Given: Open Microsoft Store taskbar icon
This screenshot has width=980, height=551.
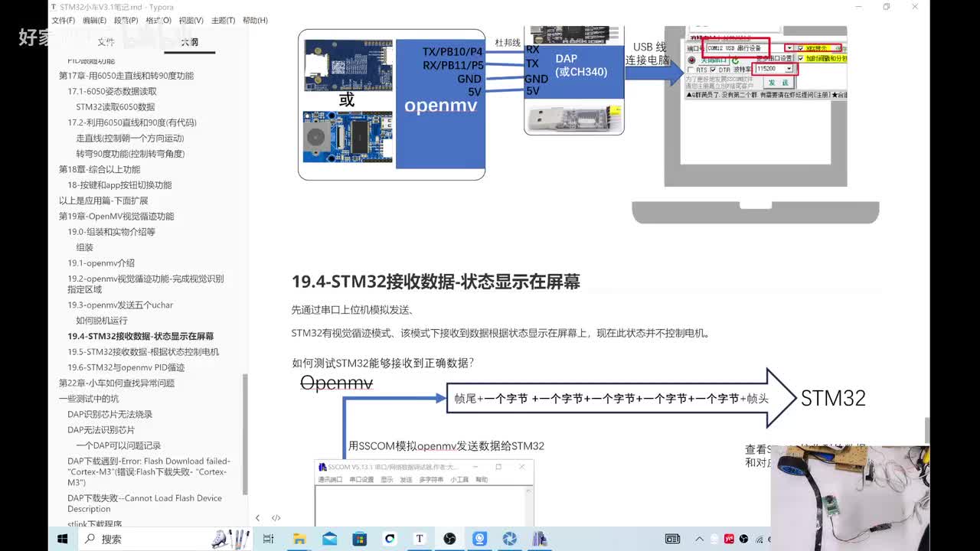Looking at the screenshot, I should click(x=359, y=539).
